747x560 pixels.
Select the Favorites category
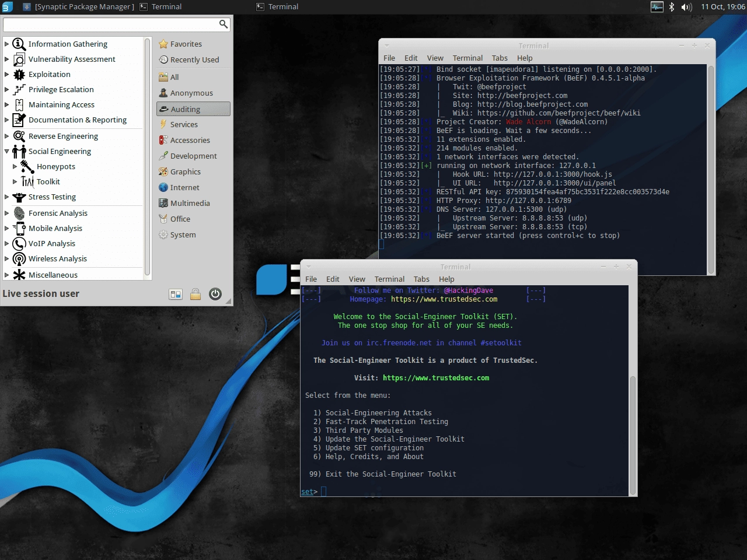194,44
